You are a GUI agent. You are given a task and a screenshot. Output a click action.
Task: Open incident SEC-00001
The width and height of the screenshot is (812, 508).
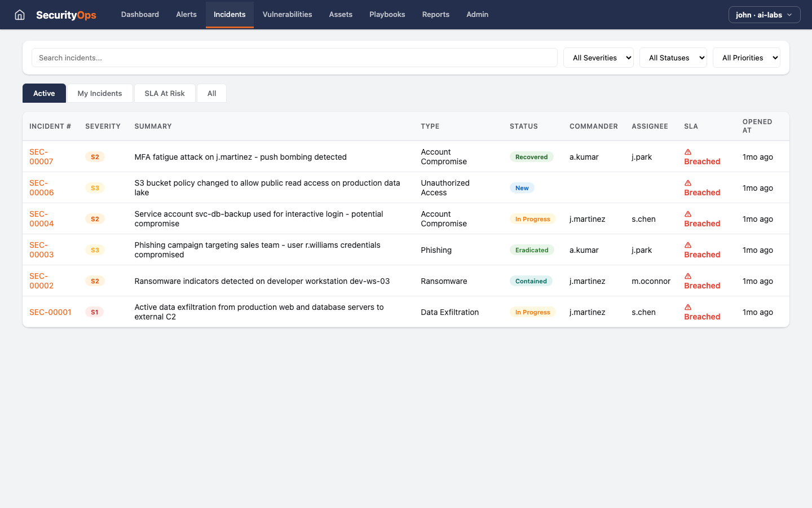pos(50,312)
